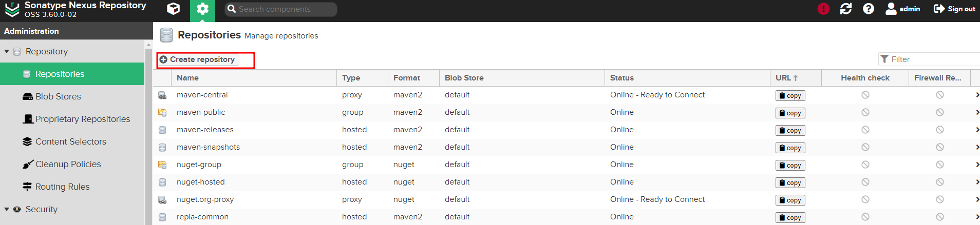Go to Routing Rules in the sidebar
980x225 pixels.
click(62, 187)
